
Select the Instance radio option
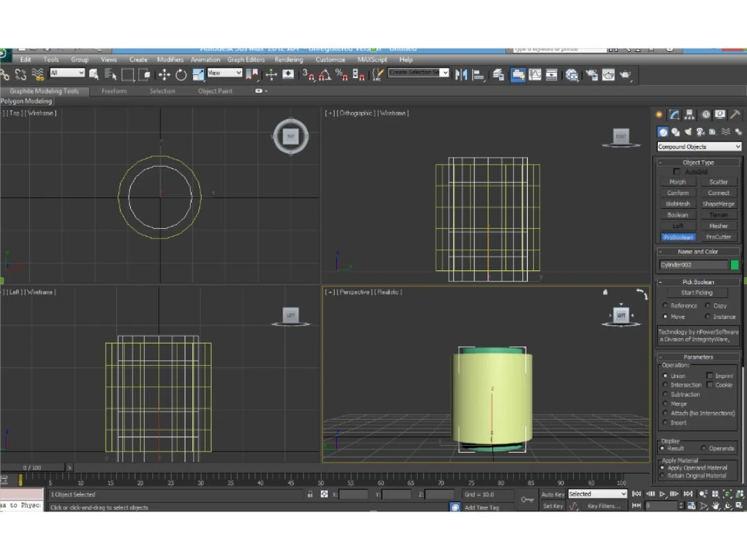(x=708, y=317)
